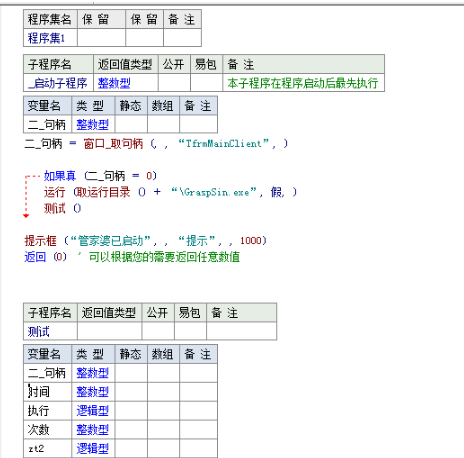Click the 返回值类型 header above _启动子程序
Viewport: 464px width, 458px height.
(126, 64)
